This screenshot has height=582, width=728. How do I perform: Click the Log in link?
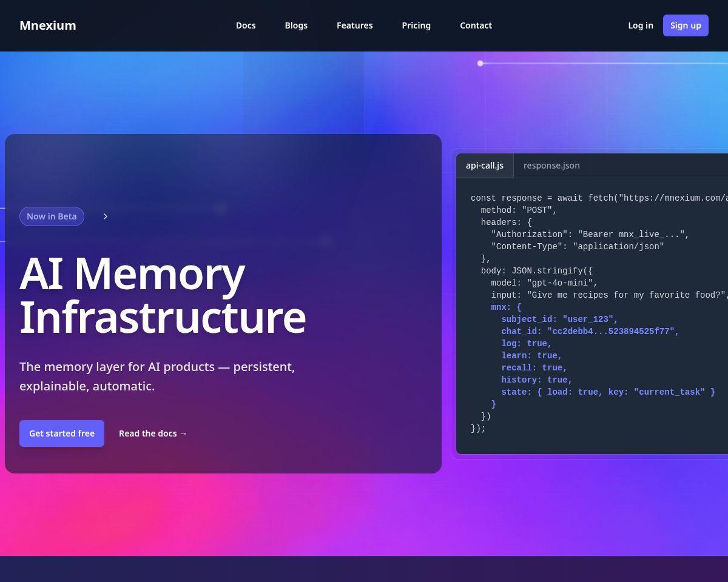pos(641,25)
